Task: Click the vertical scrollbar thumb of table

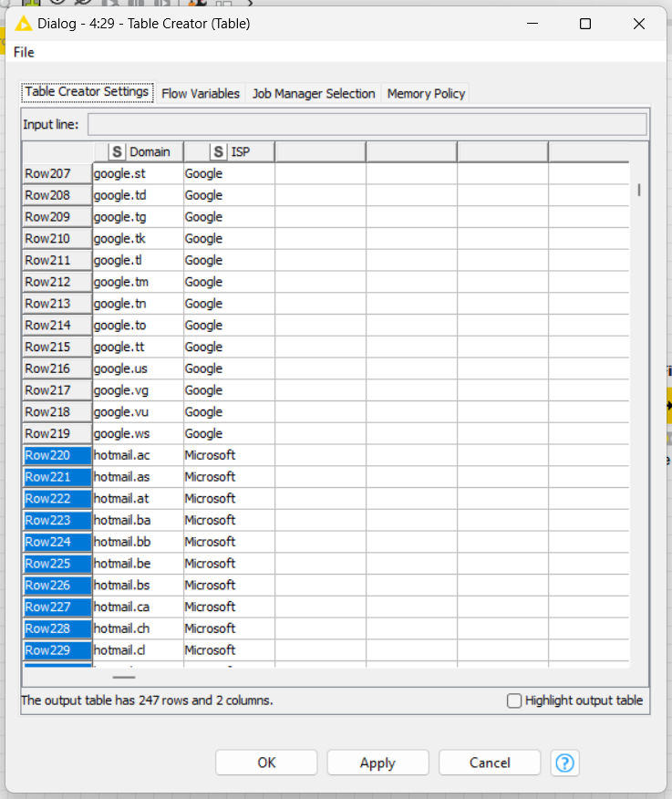Action: point(639,190)
